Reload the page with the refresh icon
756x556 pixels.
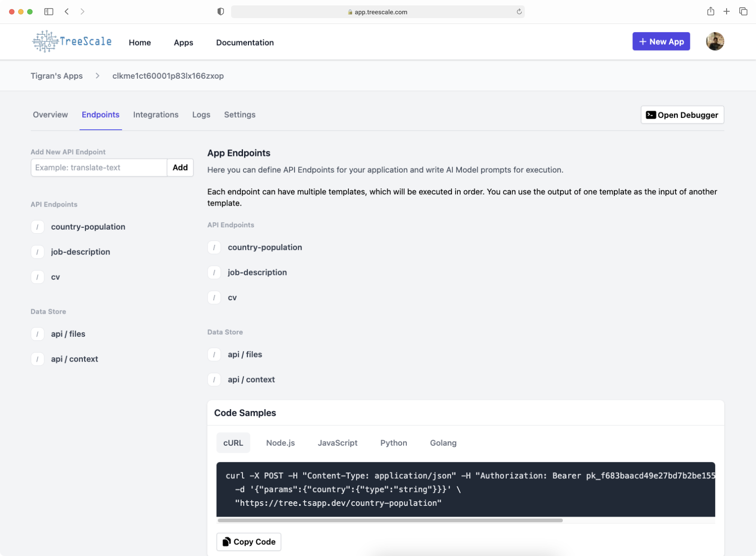(519, 12)
